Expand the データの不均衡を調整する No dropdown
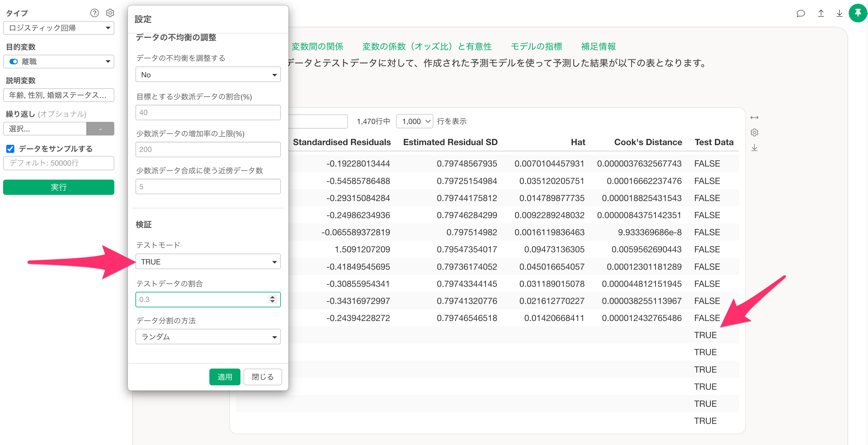This screenshot has width=868, height=445. click(x=208, y=75)
